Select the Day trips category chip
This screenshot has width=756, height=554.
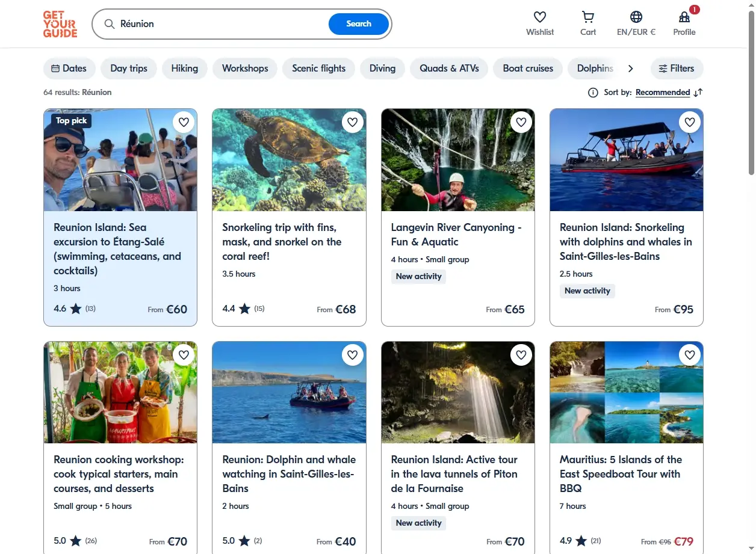point(129,68)
